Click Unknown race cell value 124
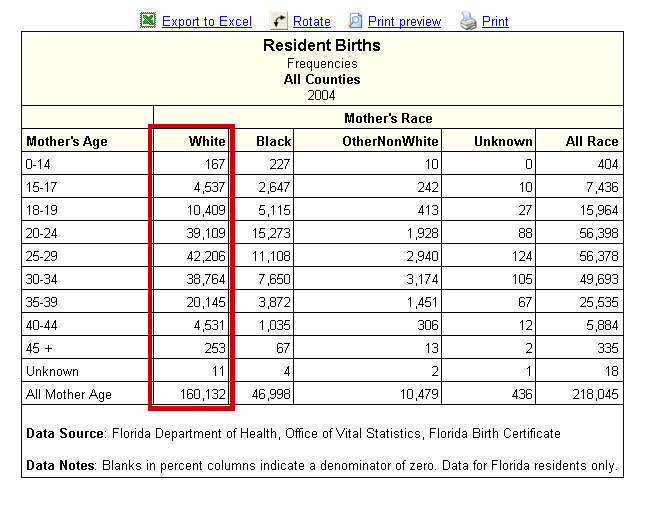 tap(522, 256)
